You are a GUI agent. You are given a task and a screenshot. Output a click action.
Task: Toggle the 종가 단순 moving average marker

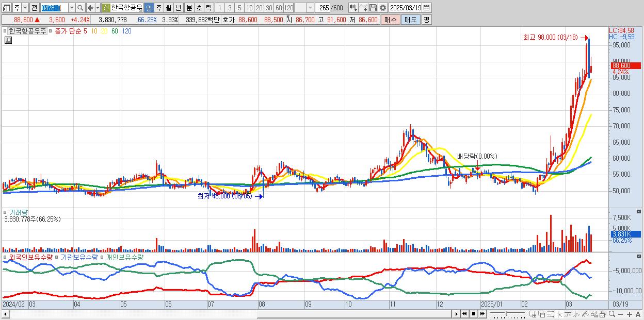[50, 31]
